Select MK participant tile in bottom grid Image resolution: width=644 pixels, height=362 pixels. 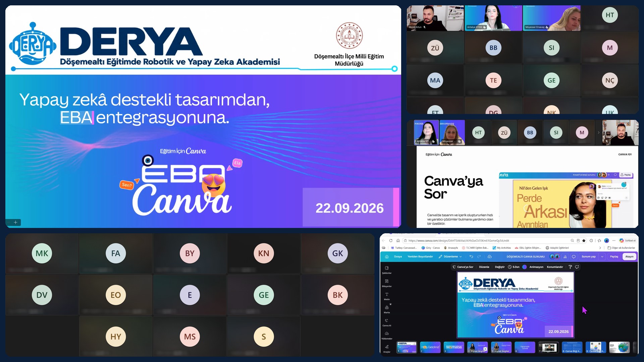click(42, 254)
